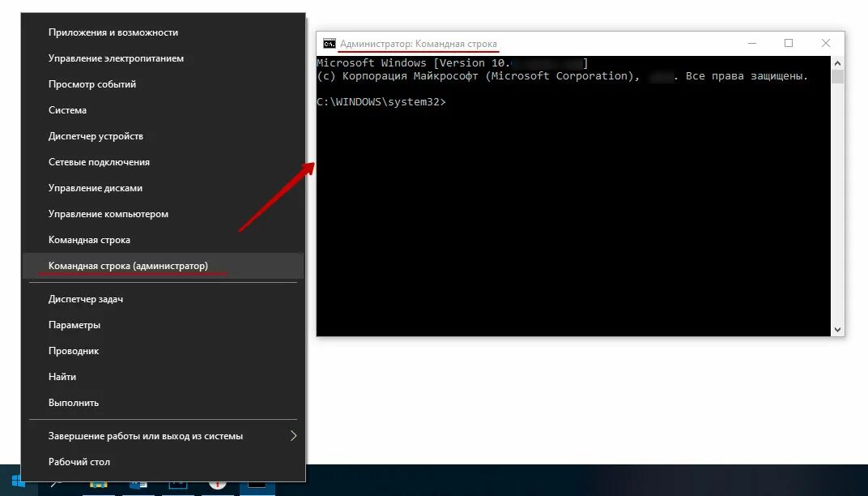
Task: Open 'Управление компьютером' menu item
Action: [x=164, y=214]
